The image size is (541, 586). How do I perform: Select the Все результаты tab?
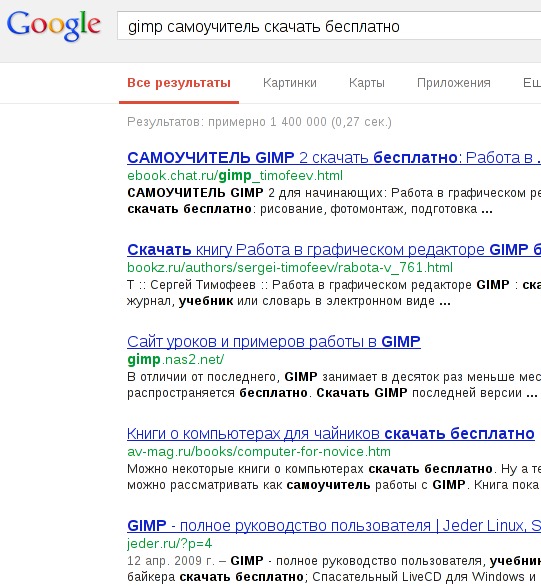pos(179,83)
